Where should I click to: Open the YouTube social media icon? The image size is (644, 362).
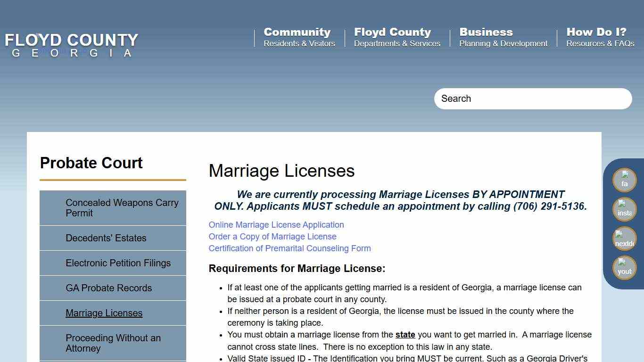pos(624,267)
